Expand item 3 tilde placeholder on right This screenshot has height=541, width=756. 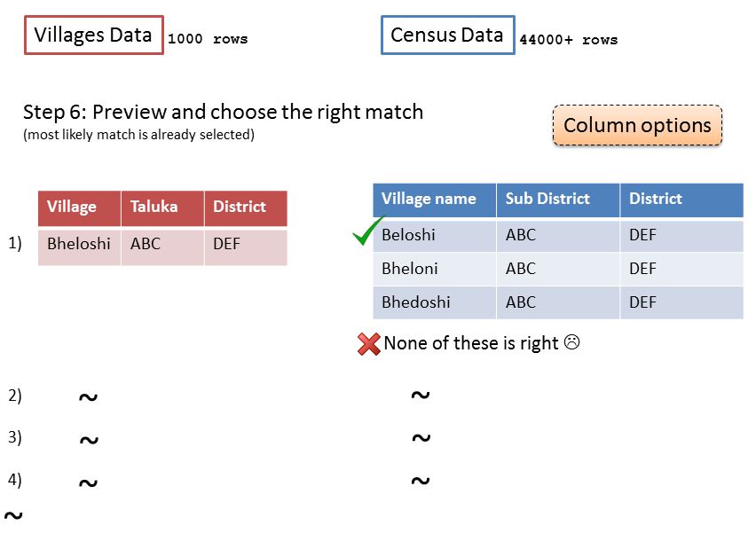421,438
